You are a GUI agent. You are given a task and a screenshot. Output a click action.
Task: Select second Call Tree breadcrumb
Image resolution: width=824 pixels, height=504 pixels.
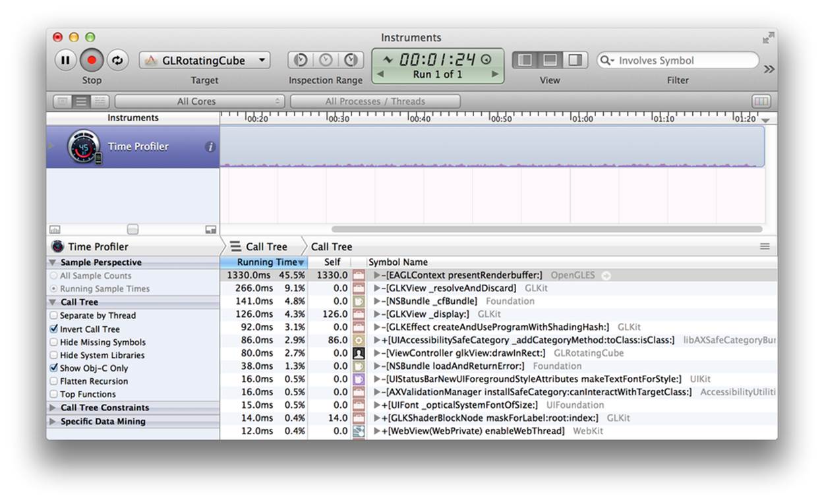332,246
